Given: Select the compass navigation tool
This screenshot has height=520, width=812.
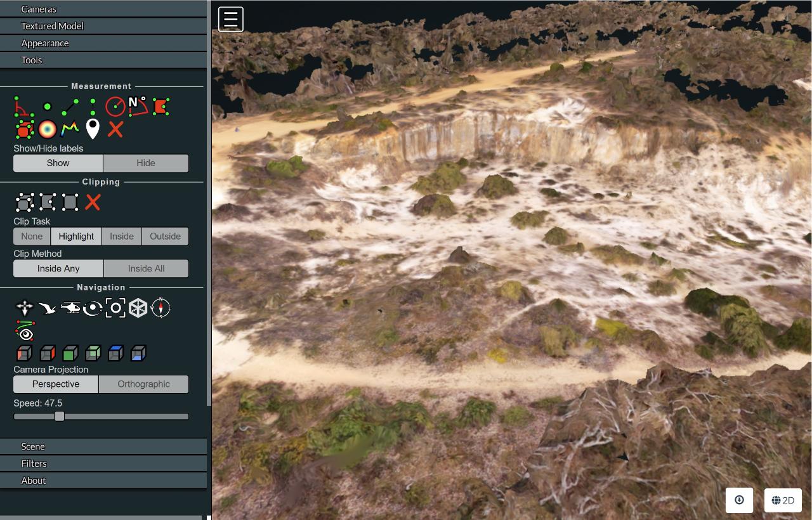Looking at the screenshot, I should [161, 308].
